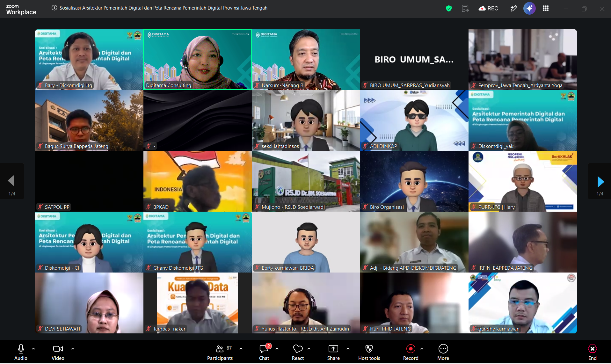Expand share options caret
Screen dimensions: 611x364
[348, 349]
